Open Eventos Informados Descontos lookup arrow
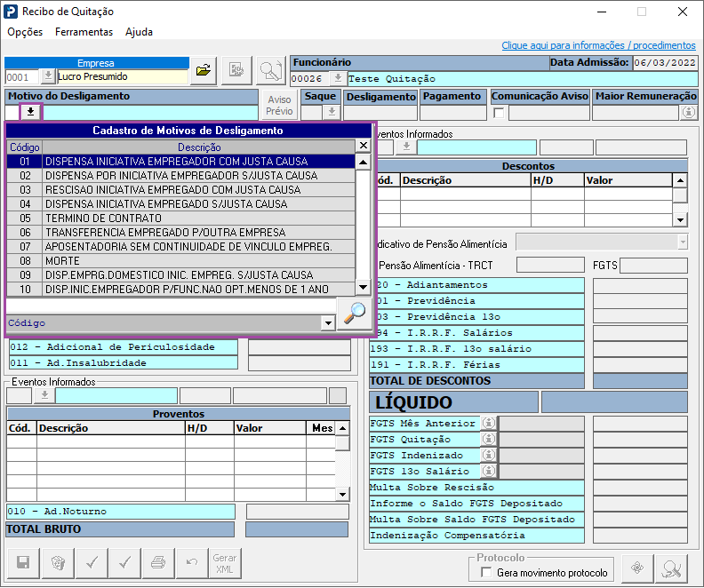The image size is (704, 588). [406, 147]
